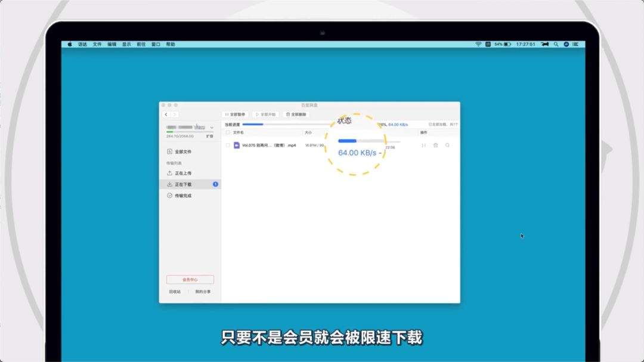This screenshot has width=644, height=362.
Task: Click the overall 当前进度 progress bar
Action: click(287, 125)
